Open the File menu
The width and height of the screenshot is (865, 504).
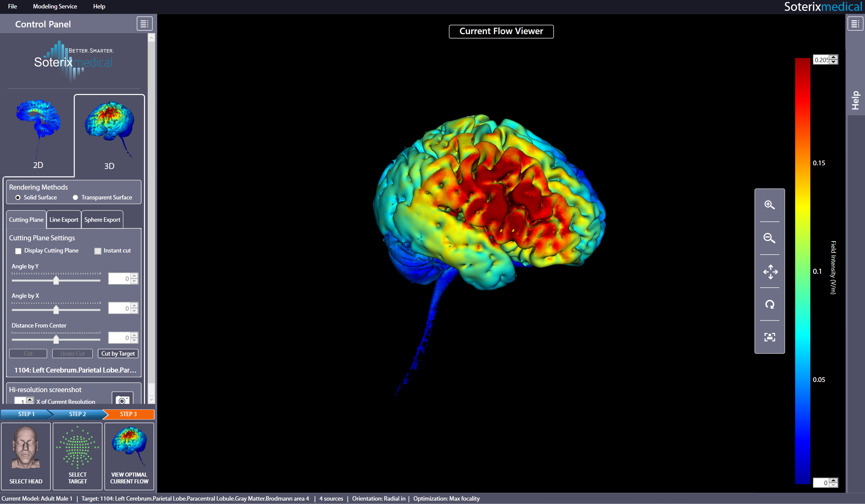13,6
